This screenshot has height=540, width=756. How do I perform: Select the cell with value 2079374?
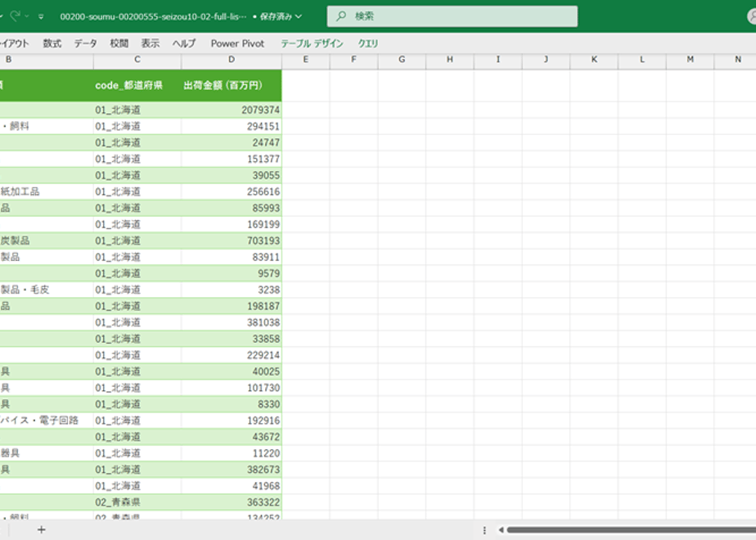tap(232, 110)
